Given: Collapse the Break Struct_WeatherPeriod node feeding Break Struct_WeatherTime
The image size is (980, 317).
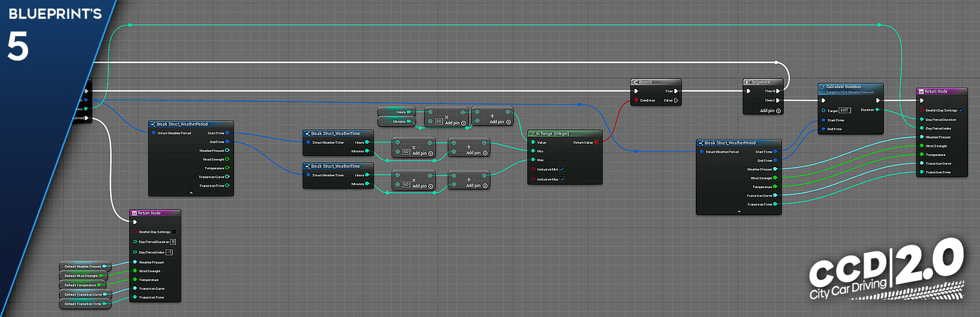Looking at the screenshot, I should coord(191,193).
